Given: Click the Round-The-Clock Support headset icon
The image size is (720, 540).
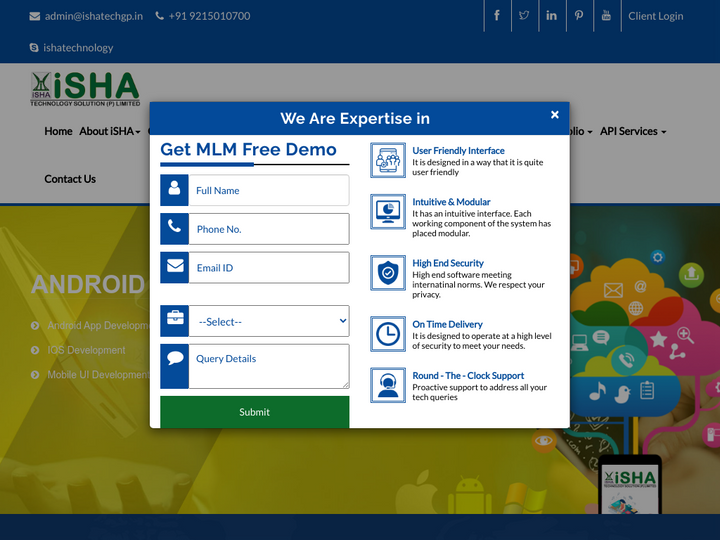Looking at the screenshot, I should [388, 385].
